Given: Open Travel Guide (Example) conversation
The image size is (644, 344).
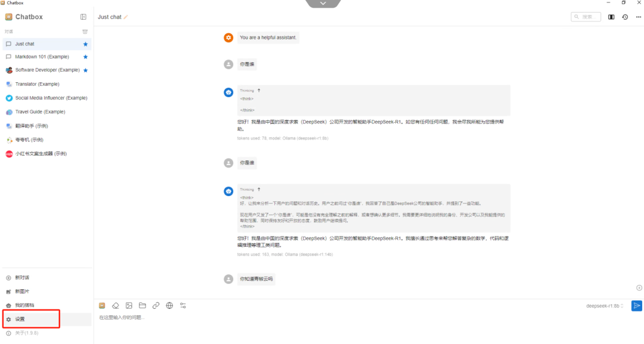Looking at the screenshot, I should (47, 112).
